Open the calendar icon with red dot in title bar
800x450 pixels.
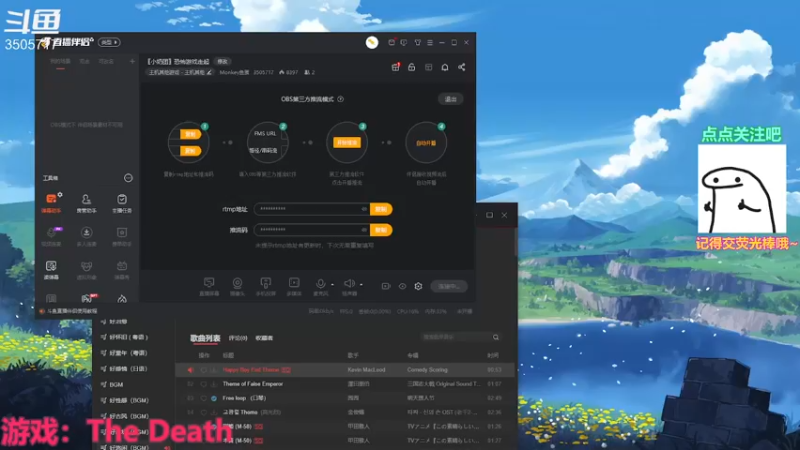click(x=391, y=42)
